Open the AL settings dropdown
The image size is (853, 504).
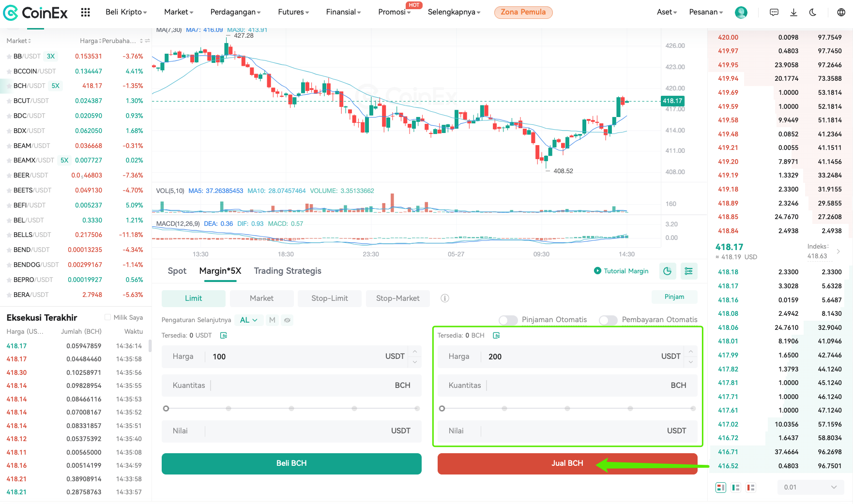click(249, 320)
